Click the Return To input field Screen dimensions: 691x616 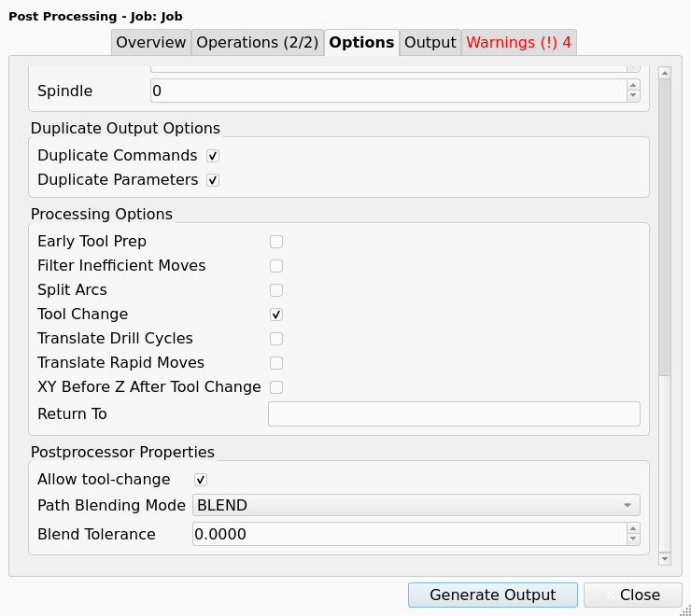454,414
